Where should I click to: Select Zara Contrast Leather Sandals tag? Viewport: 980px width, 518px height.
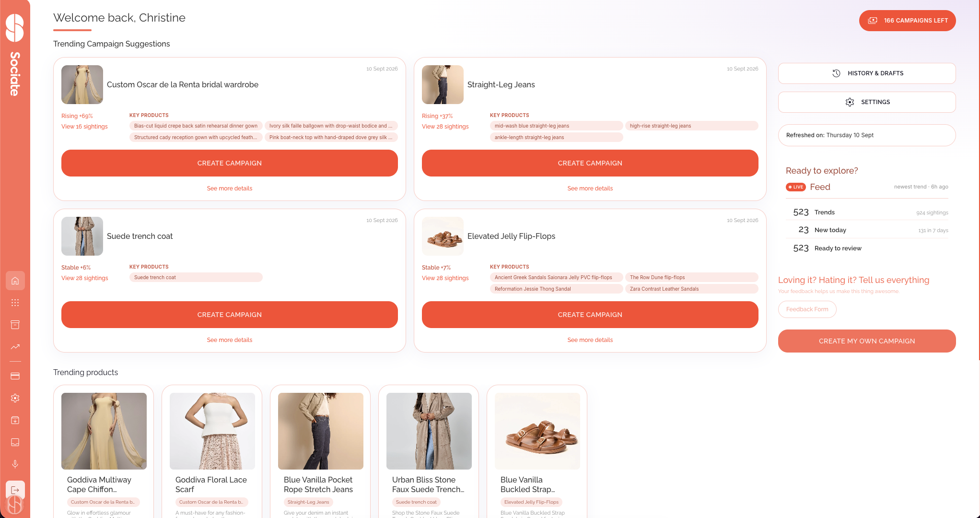click(x=692, y=289)
